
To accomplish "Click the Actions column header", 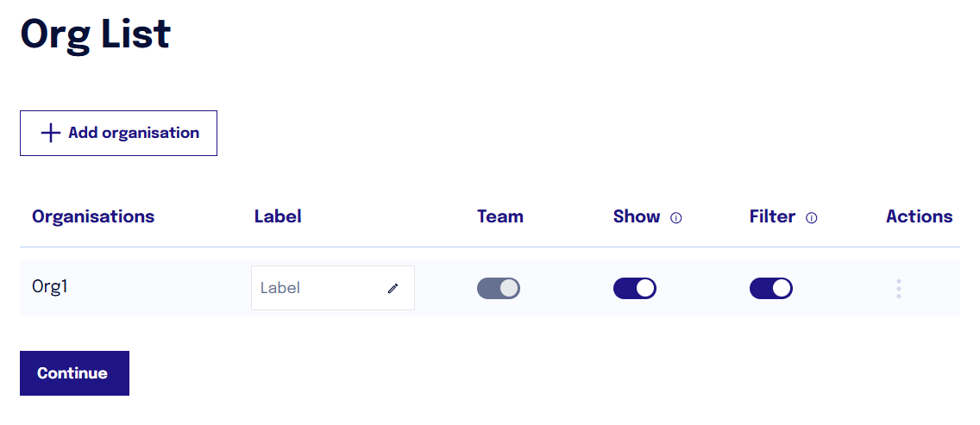I will click(x=919, y=216).
